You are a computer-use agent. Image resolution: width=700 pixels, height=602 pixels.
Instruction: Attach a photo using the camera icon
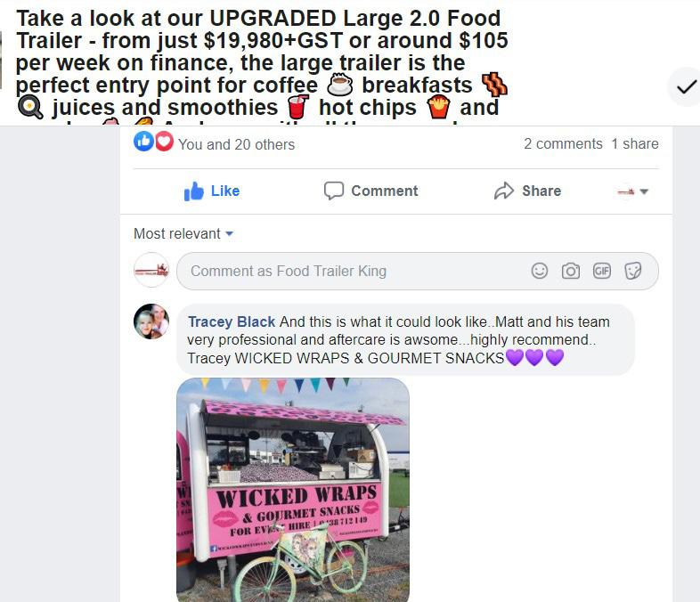tap(571, 271)
